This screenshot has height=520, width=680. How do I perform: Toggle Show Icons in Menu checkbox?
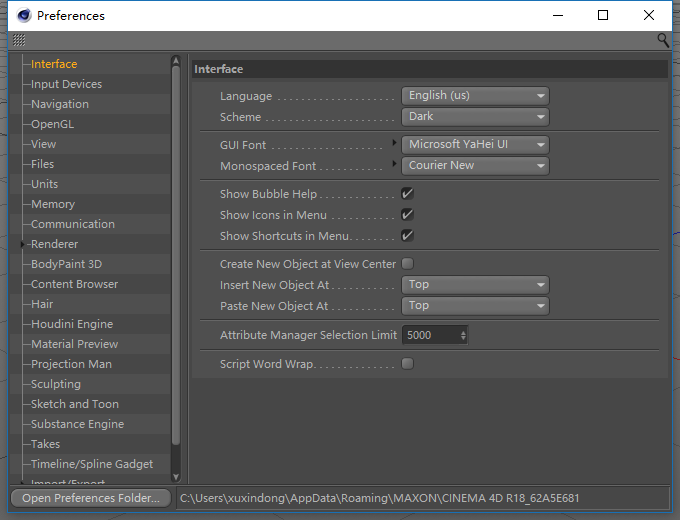point(407,214)
